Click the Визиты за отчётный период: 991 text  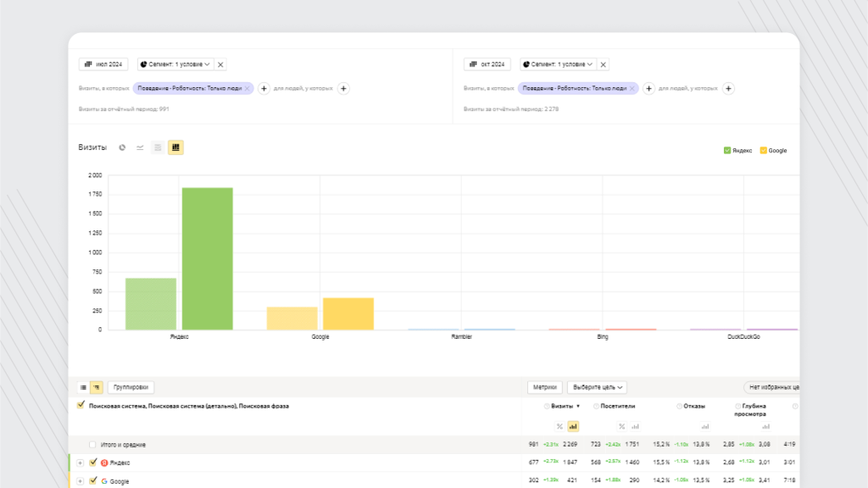click(124, 109)
